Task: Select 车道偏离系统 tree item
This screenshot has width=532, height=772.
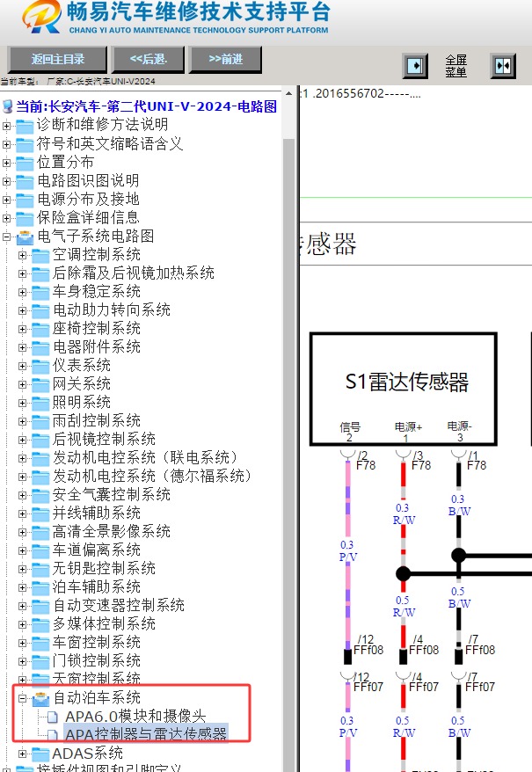Action: 97,550
